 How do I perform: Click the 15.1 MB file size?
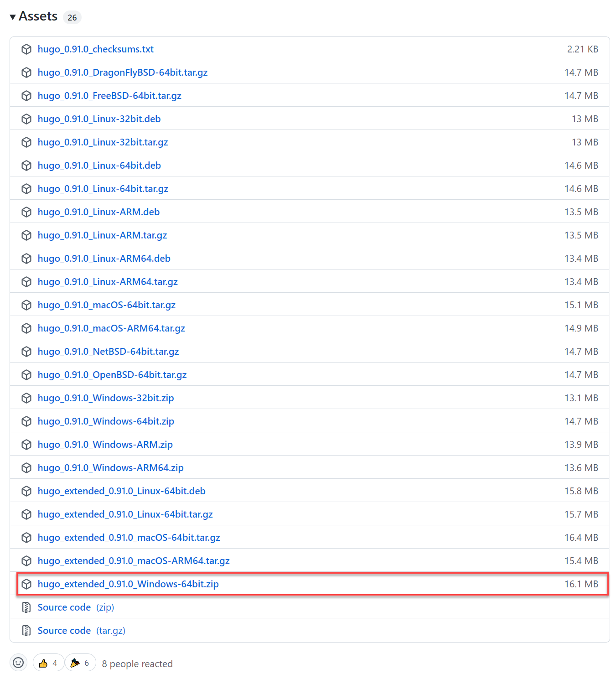click(581, 305)
